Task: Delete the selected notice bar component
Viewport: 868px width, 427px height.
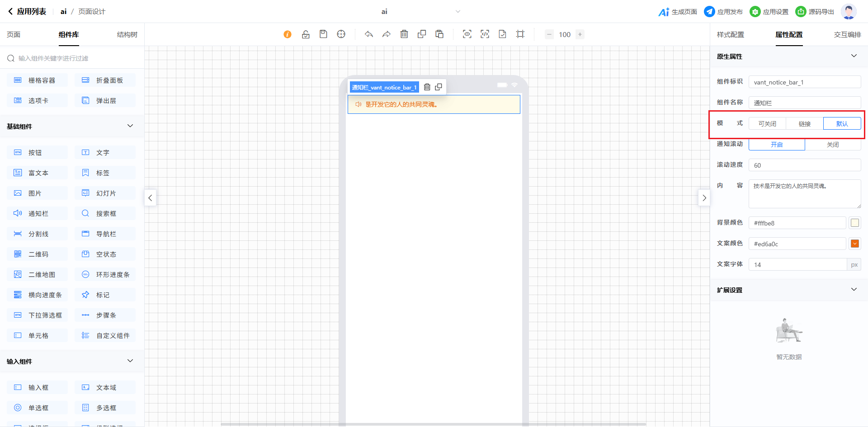Action: (427, 87)
